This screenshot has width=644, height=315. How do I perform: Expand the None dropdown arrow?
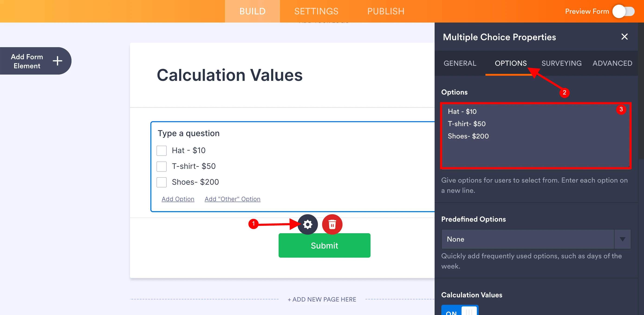pos(622,239)
